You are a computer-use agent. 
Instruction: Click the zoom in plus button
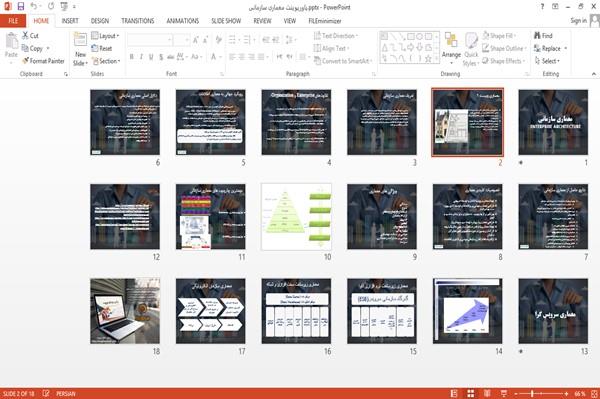566,393
